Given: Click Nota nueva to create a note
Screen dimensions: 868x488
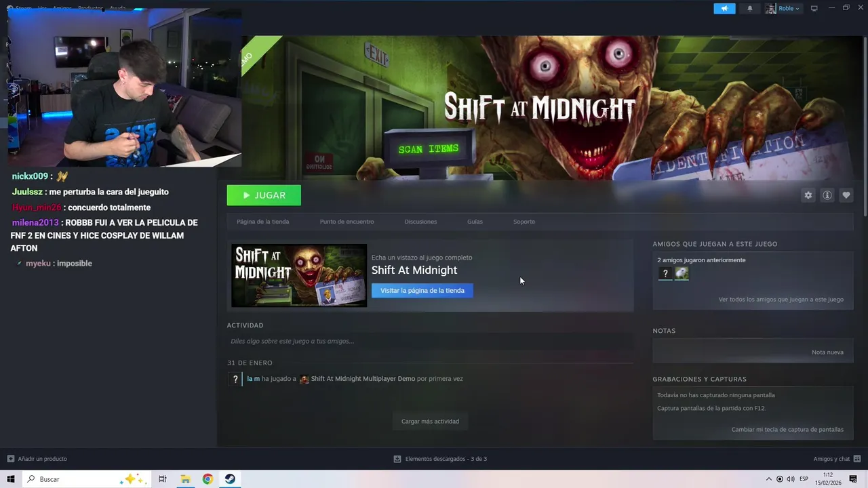Looking at the screenshot, I should (827, 352).
